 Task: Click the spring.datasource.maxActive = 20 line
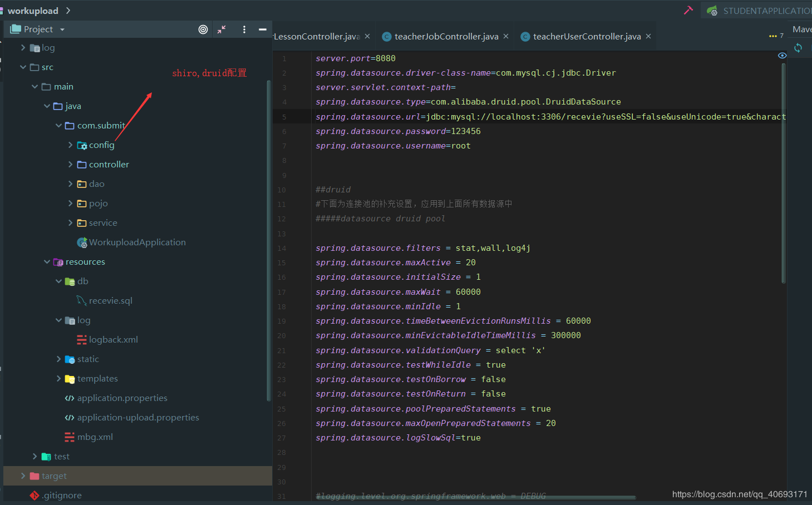point(396,263)
